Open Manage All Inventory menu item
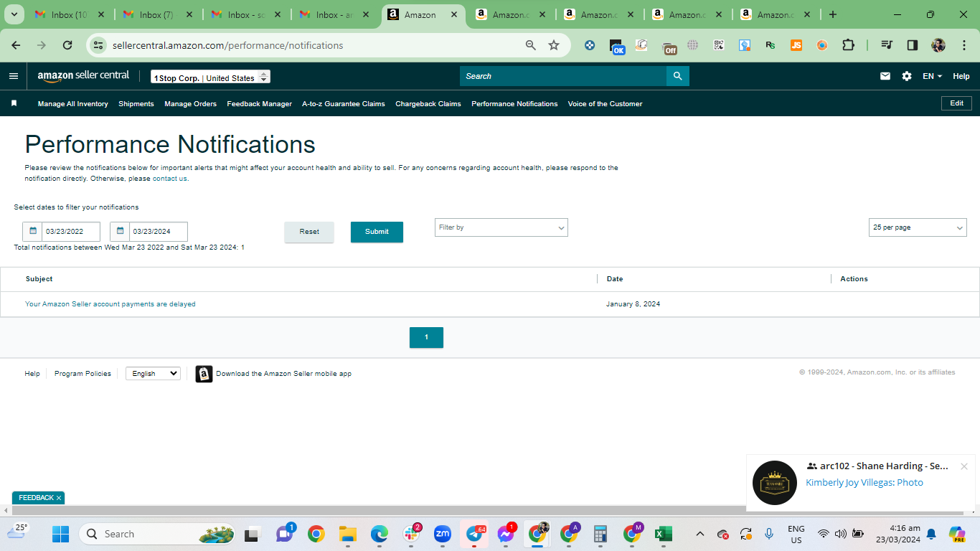The width and height of the screenshot is (980, 551). 73,104
